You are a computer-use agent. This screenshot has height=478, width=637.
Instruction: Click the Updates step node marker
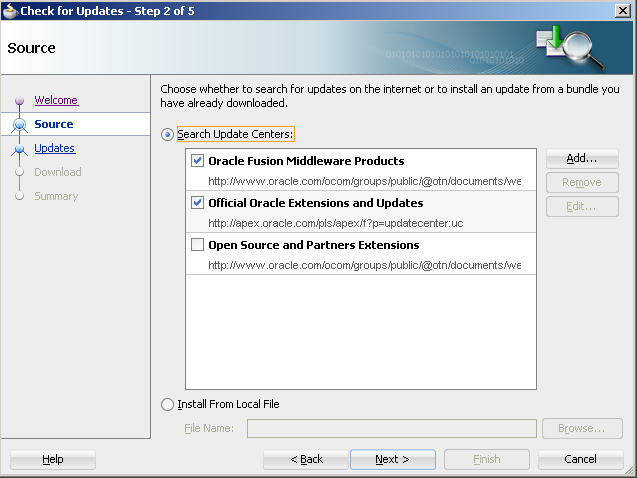pos(20,149)
